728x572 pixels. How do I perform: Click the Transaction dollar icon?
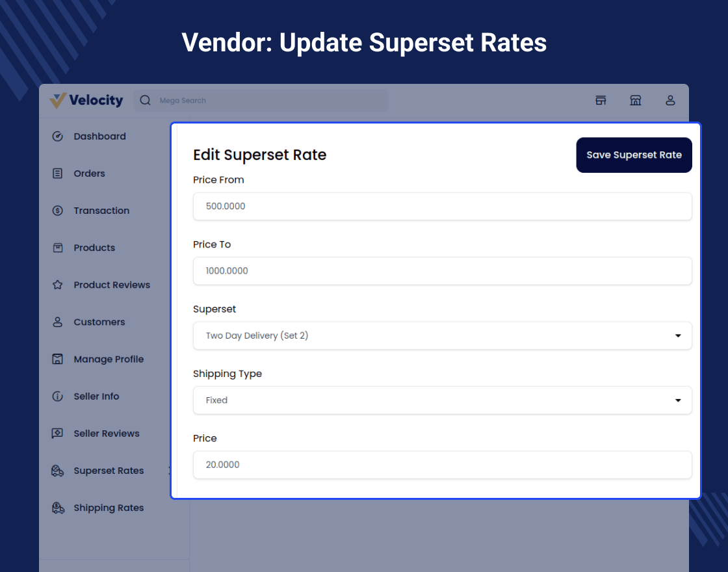[57, 211]
